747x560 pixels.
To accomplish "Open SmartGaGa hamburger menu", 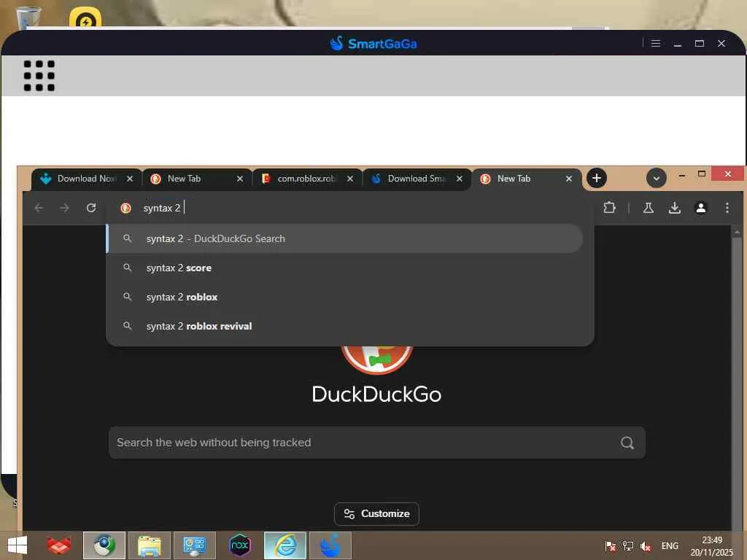I will pos(656,43).
